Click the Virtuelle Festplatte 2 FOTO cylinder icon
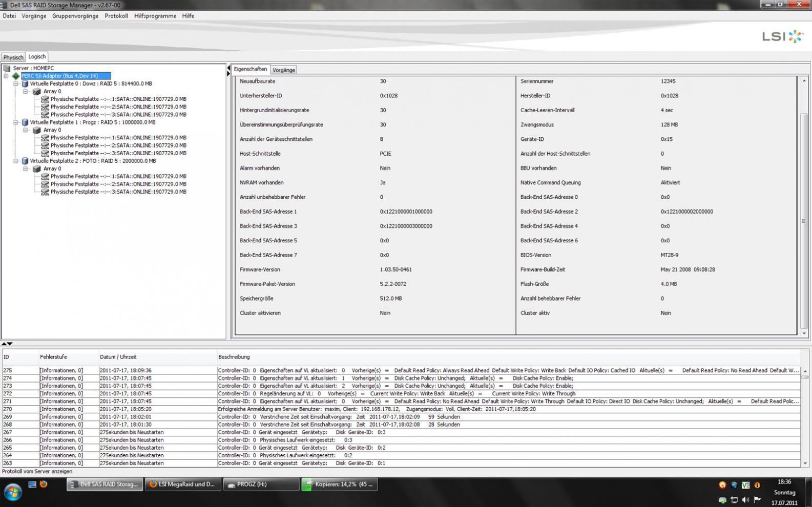Screen dimensions: 812x507 (25, 161)
